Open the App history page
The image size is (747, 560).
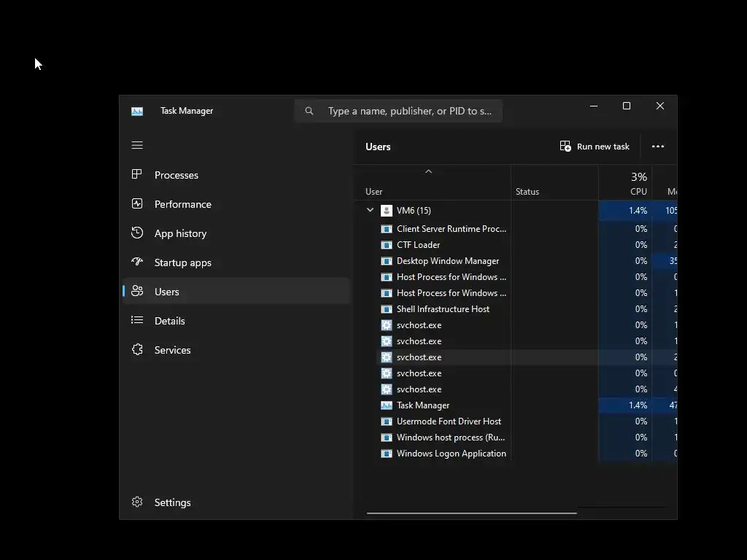236,233
